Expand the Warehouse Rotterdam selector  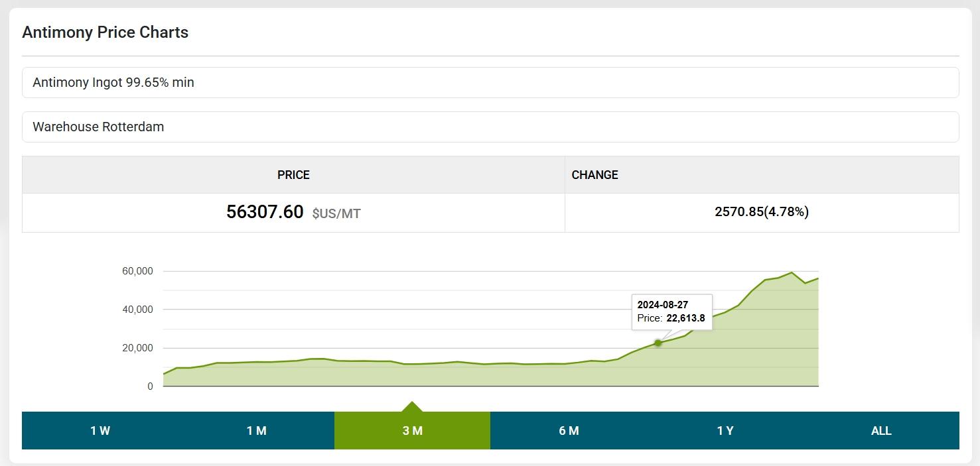point(490,127)
